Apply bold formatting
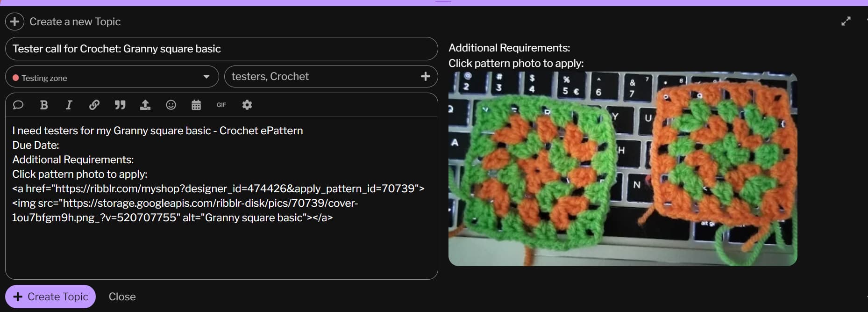The image size is (868, 312). click(44, 105)
